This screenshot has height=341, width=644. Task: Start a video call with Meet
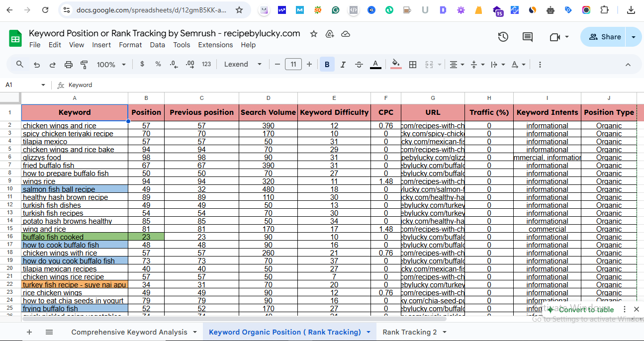[555, 37]
